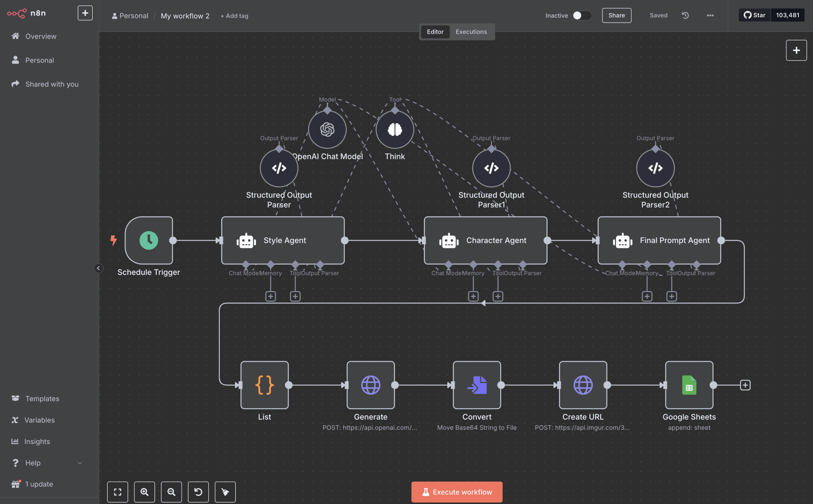This screenshot has width=813, height=504.
Task: Click the workflow name My workflow 2
Action: (185, 16)
